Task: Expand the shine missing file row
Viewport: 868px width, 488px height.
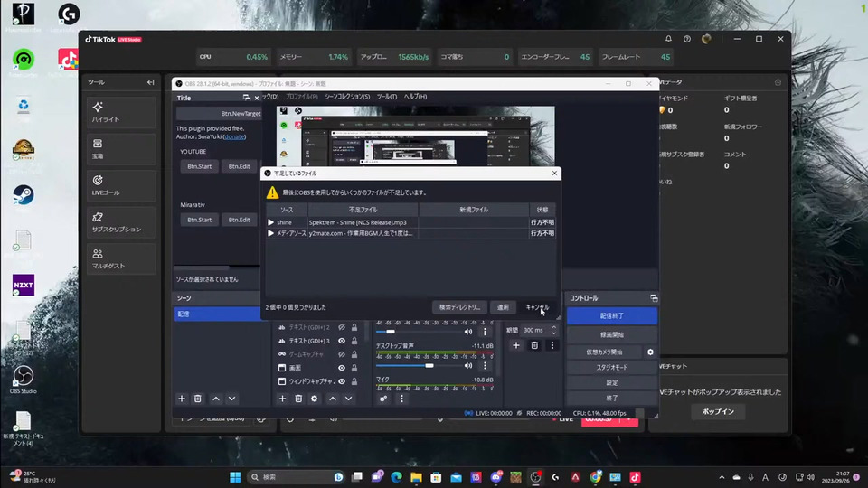Action: pyautogui.click(x=270, y=221)
